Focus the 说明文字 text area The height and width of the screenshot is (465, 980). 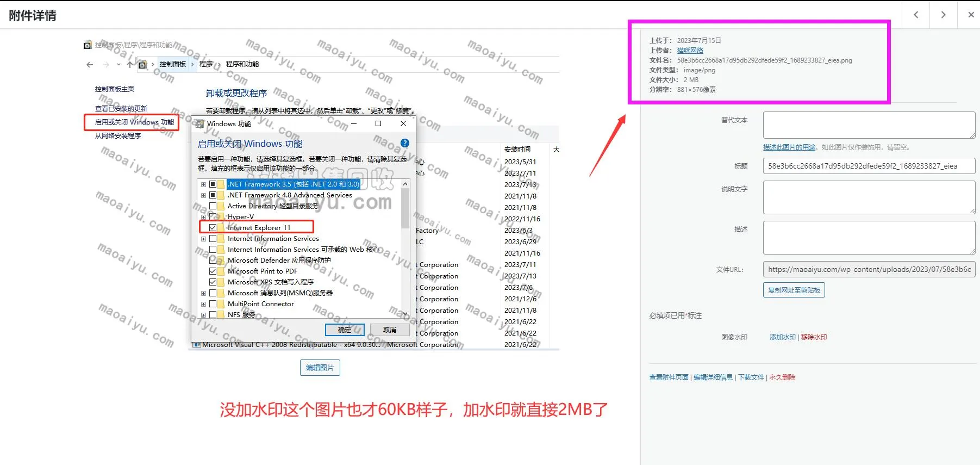(869, 197)
